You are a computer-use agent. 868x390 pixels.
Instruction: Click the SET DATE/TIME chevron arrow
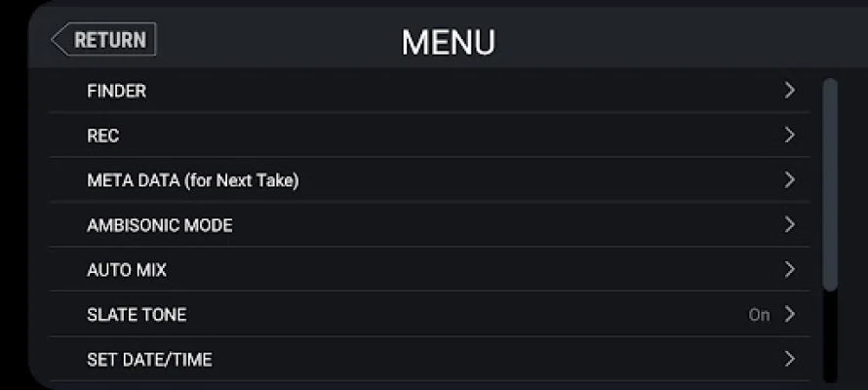790,360
